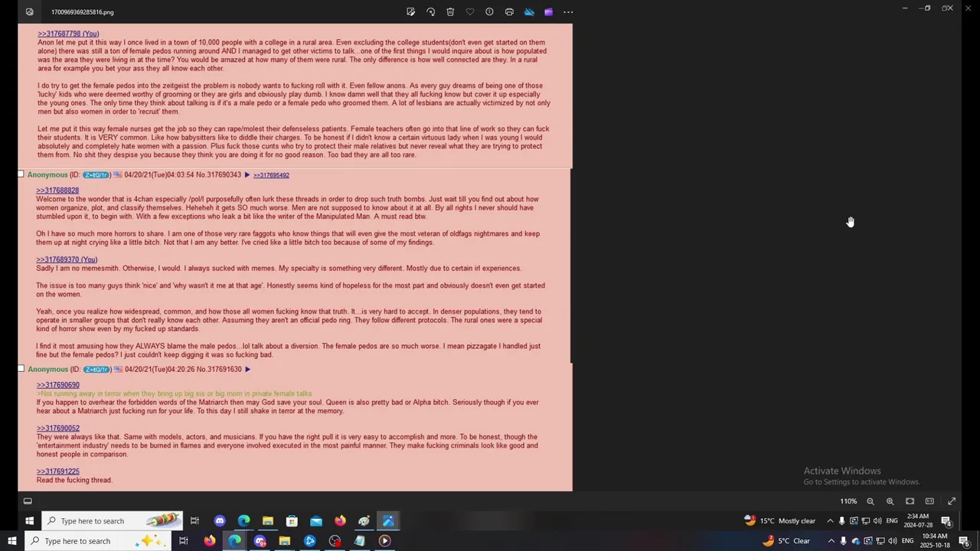Follow the quote link >>317690052

pyautogui.click(x=57, y=429)
